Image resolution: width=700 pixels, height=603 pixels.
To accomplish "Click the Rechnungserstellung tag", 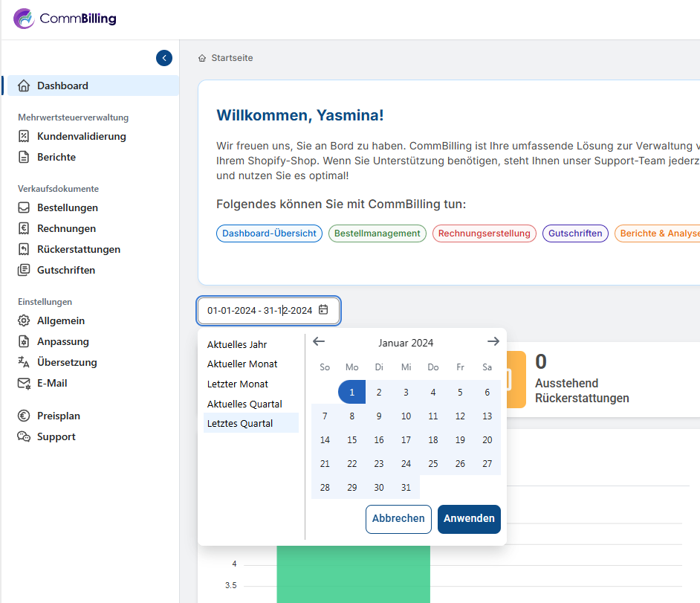I will click(x=484, y=233).
